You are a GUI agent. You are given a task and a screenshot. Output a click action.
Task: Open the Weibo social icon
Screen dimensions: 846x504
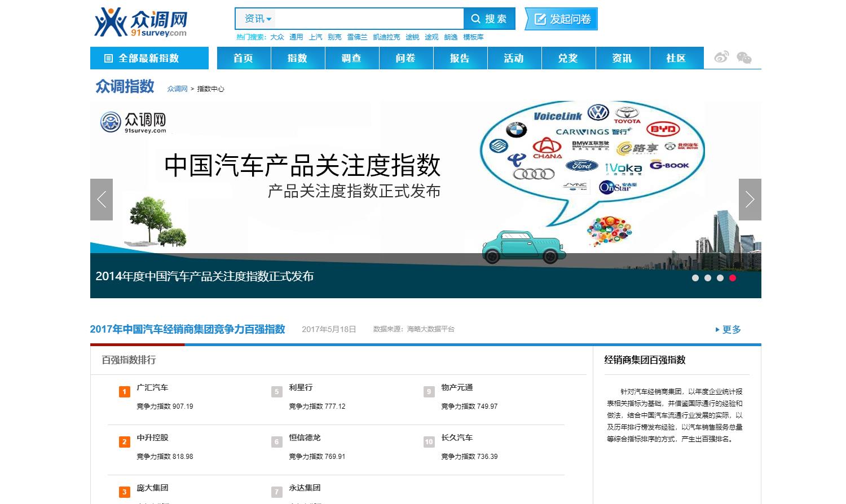tap(721, 57)
